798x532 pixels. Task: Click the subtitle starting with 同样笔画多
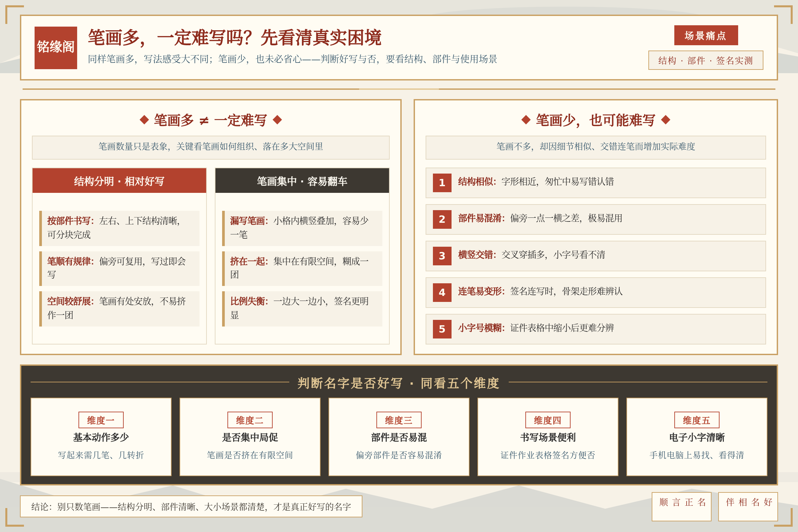[293, 59]
